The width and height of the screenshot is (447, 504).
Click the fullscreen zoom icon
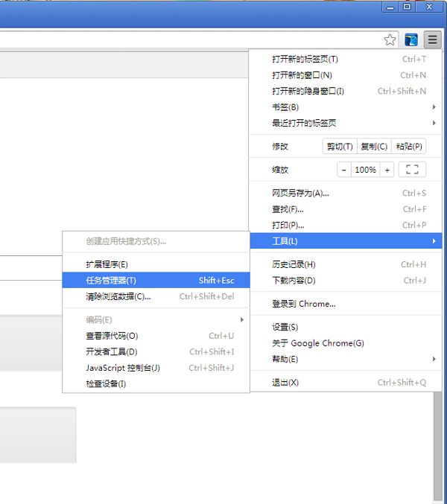(x=412, y=170)
